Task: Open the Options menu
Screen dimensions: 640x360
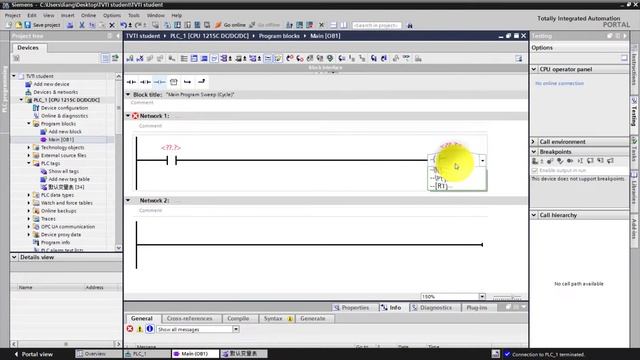Action: [x=112, y=15]
